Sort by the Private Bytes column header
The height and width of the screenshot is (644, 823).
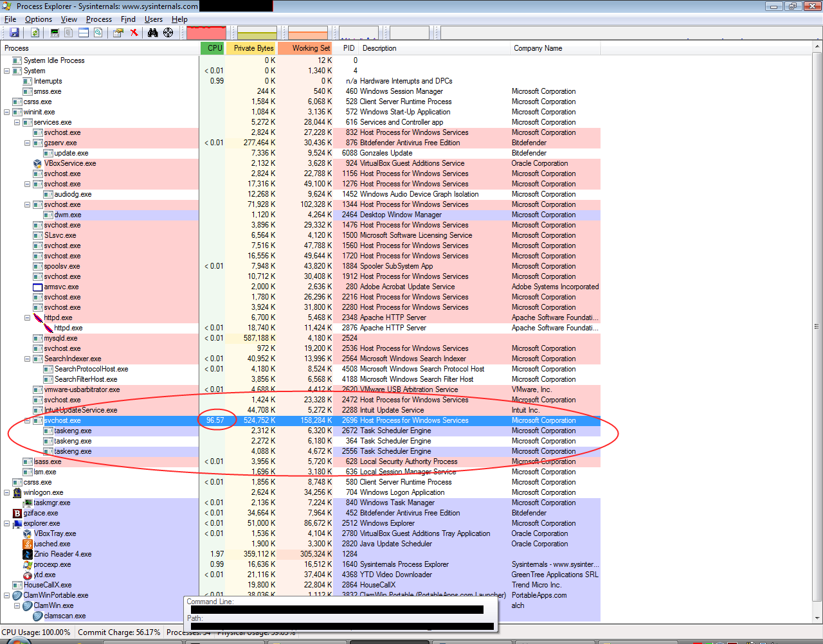click(x=251, y=48)
